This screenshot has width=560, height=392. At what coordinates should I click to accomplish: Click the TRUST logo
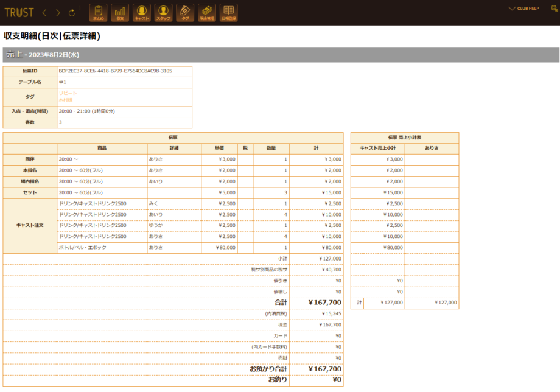coord(19,13)
